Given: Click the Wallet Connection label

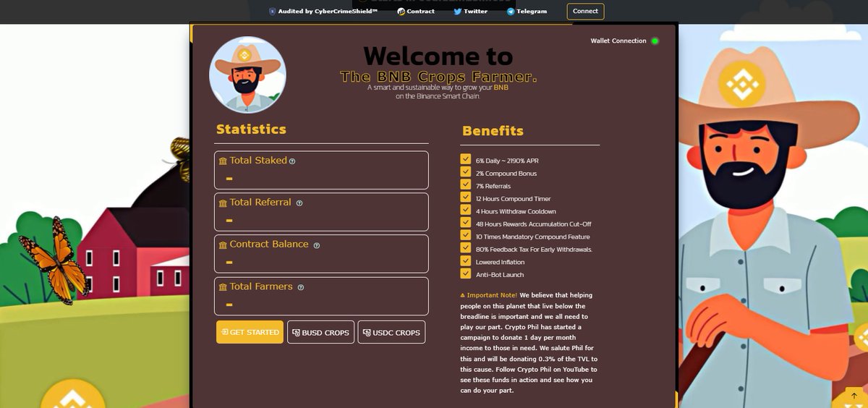Looking at the screenshot, I should (618, 41).
